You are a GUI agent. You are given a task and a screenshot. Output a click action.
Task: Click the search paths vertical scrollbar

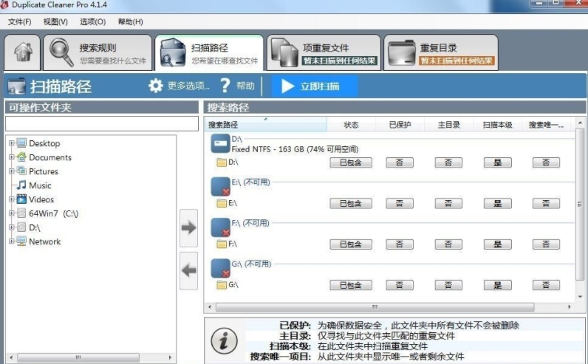580,204
